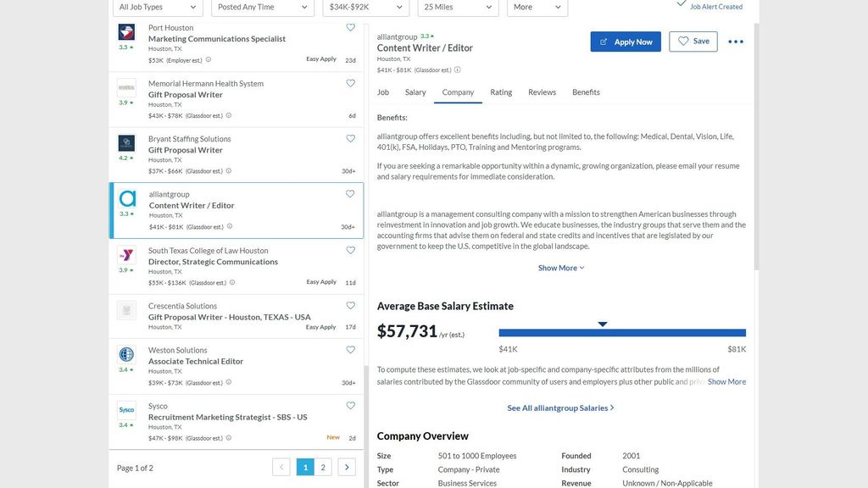Open the Salary tab for this job
The height and width of the screenshot is (488, 868).
point(415,91)
